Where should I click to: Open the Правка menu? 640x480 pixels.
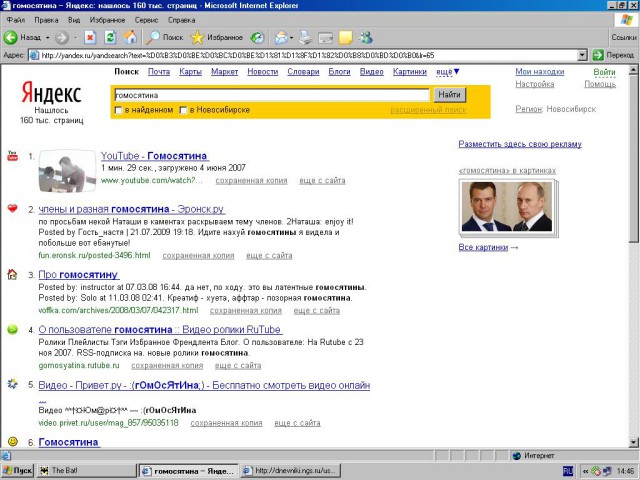tap(46, 20)
